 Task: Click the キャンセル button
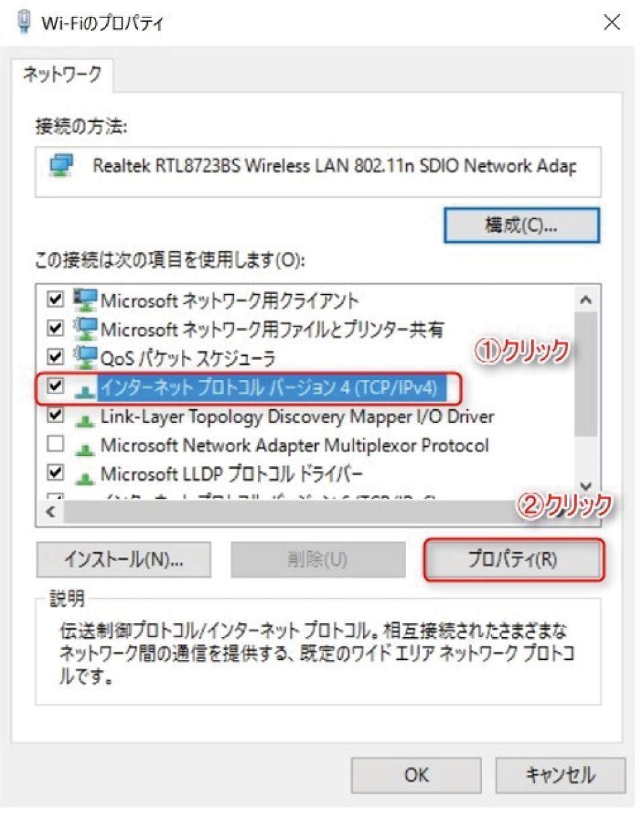(x=560, y=775)
